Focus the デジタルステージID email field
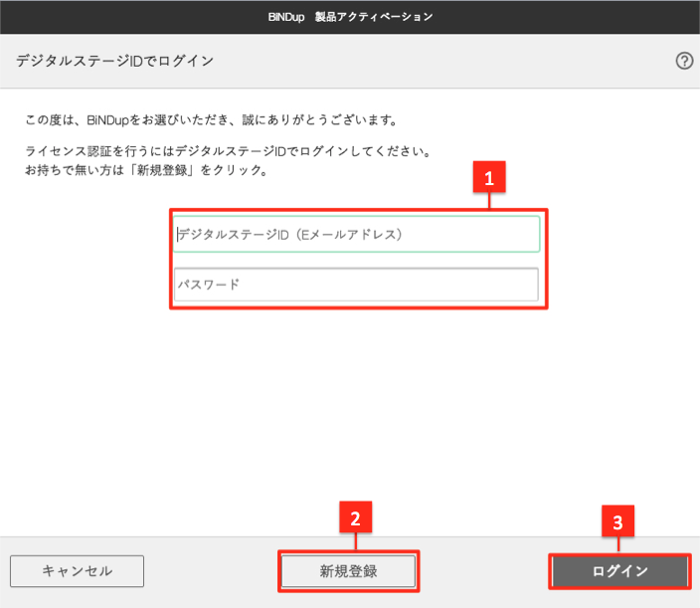The image size is (700, 608). [356, 234]
